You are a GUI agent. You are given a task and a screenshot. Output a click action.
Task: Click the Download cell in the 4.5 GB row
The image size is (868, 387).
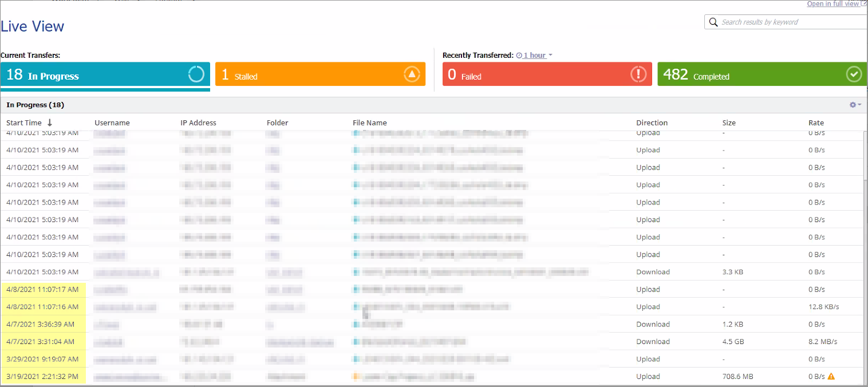(653, 342)
